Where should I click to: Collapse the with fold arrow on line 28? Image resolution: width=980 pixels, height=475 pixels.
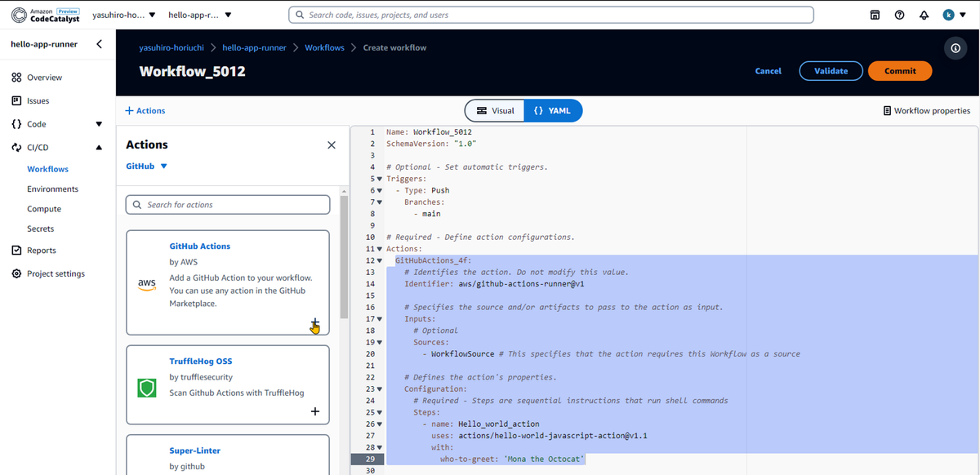379,448
